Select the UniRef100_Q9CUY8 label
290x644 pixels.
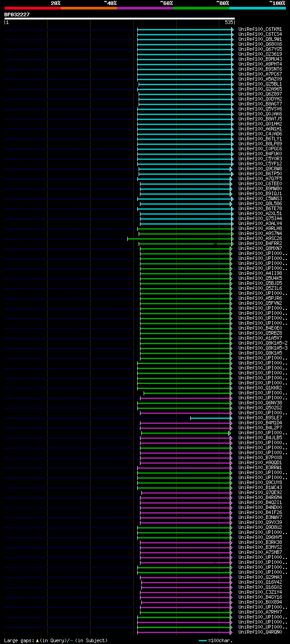(260, 482)
